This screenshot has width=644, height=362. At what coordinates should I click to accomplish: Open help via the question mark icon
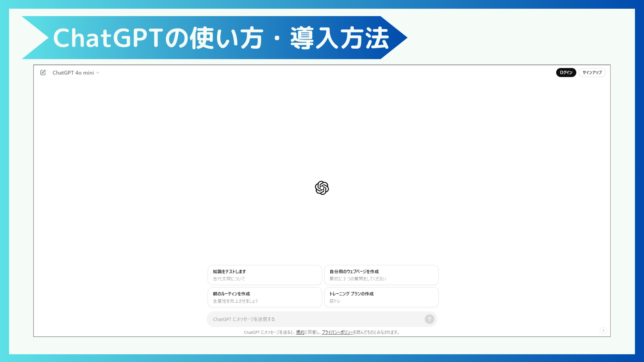point(603,330)
